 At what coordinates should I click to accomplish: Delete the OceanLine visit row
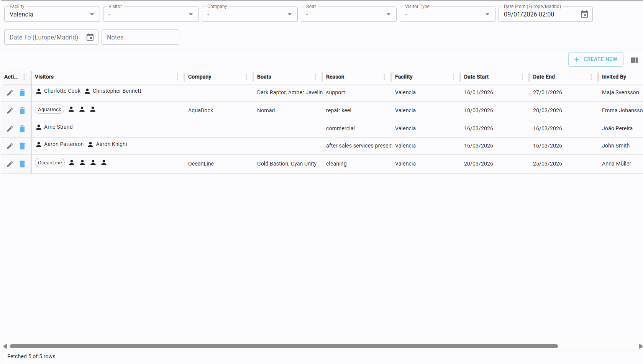tap(22, 164)
